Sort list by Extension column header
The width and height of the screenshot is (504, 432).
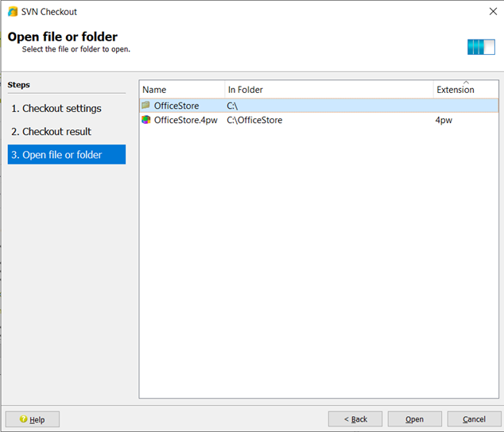466,90
